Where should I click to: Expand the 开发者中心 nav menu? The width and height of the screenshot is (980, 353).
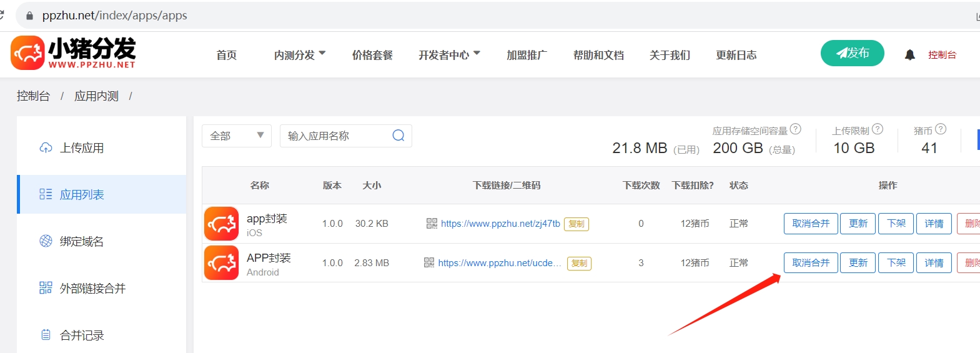click(449, 55)
